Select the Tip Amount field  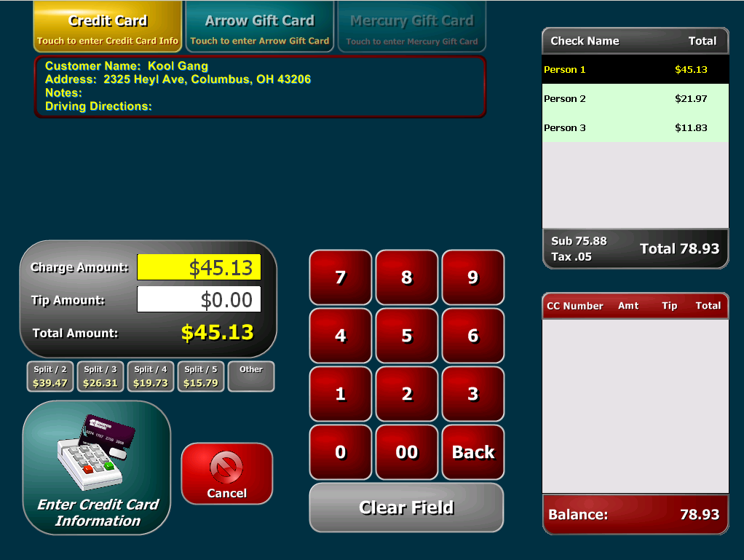(x=199, y=299)
